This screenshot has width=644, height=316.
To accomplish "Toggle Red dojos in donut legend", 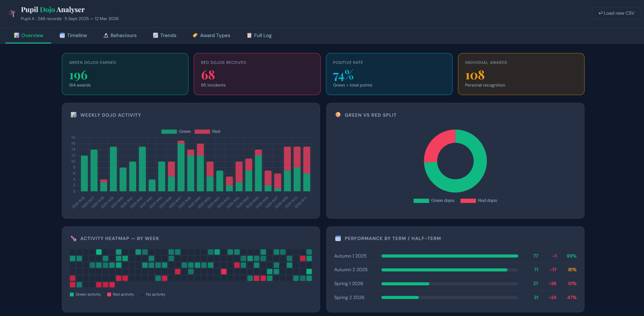I will [x=479, y=201].
